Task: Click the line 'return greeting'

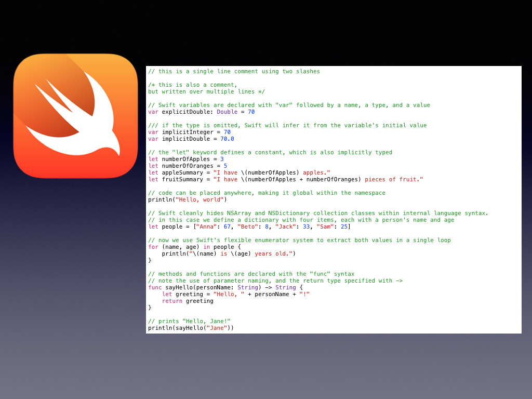Action: [x=188, y=301]
